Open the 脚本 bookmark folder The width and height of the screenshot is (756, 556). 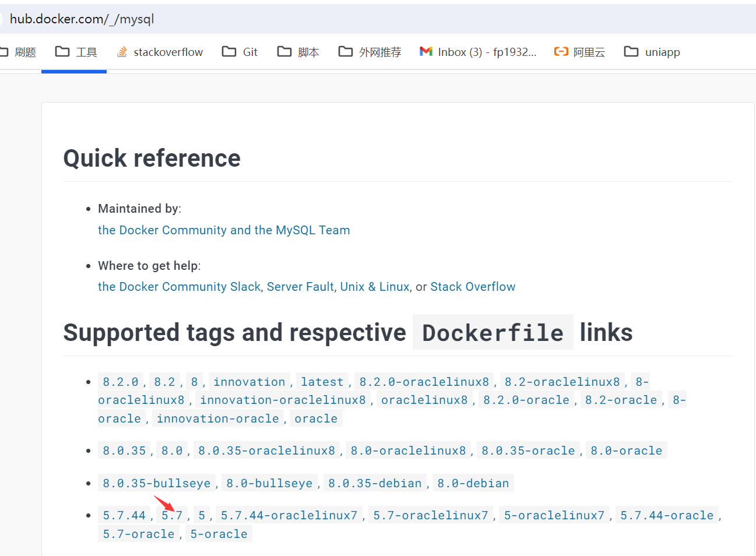pyautogui.click(x=298, y=52)
